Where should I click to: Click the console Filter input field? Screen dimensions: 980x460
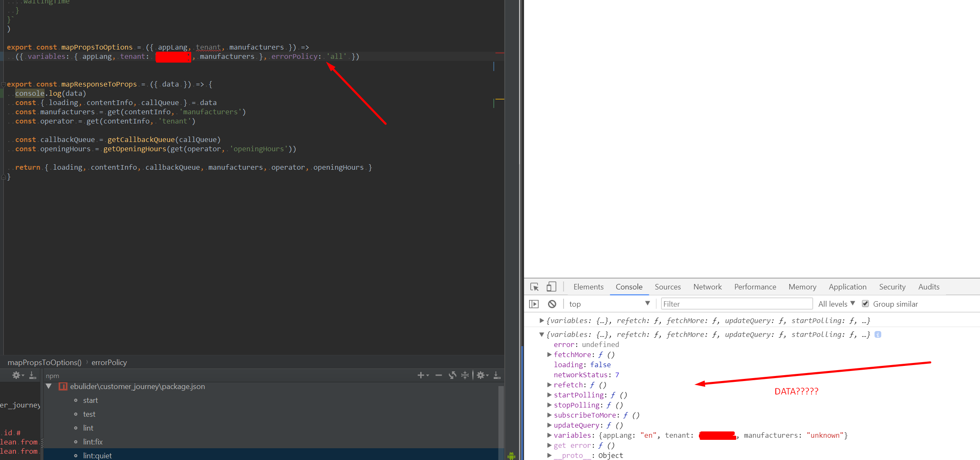point(736,304)
